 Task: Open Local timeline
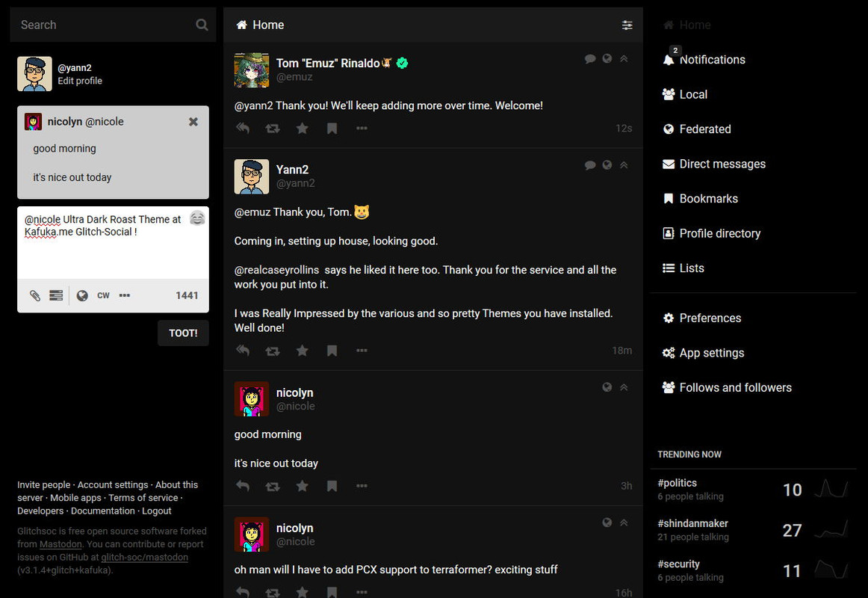[x=685, y=95]
